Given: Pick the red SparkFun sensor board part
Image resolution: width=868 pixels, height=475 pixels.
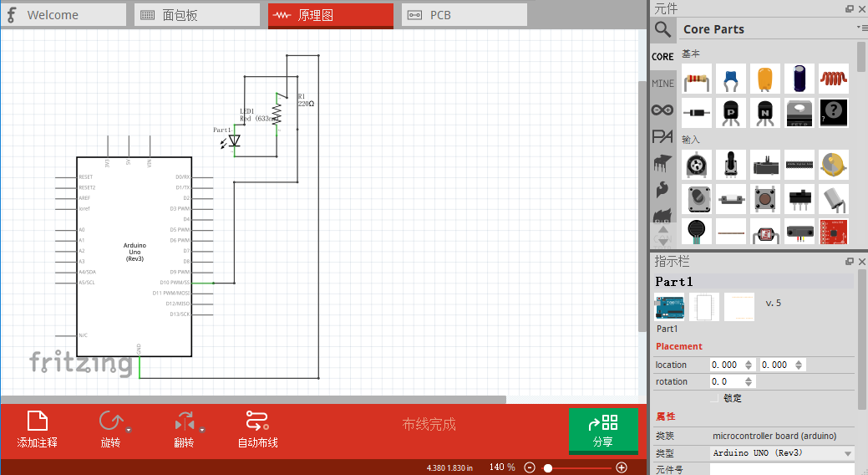Looking at the screenshot, I should [834, 232].
